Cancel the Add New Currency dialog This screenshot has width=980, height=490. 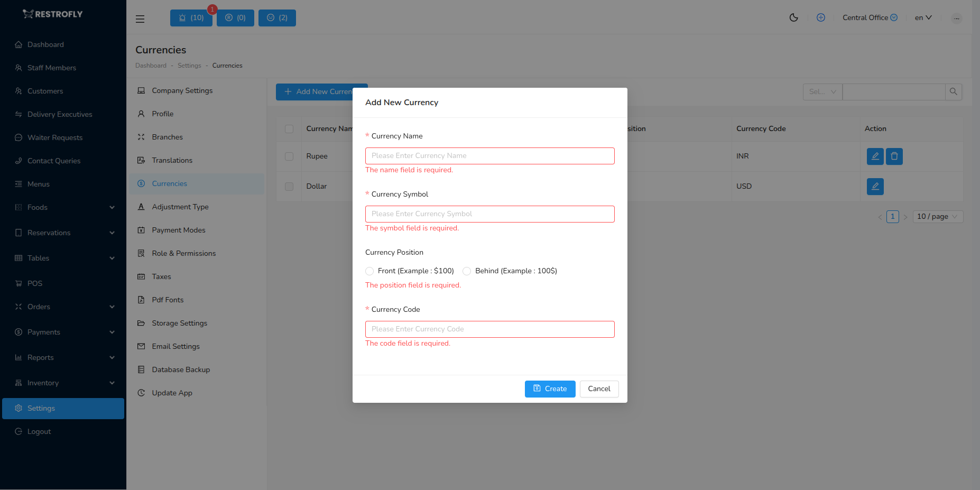click(x=599, y=389)
